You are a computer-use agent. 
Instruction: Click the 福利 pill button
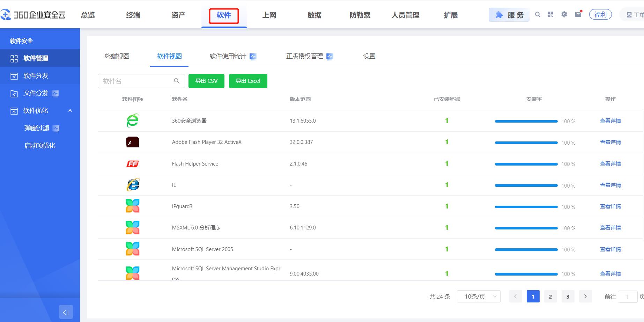click(600, 14)
